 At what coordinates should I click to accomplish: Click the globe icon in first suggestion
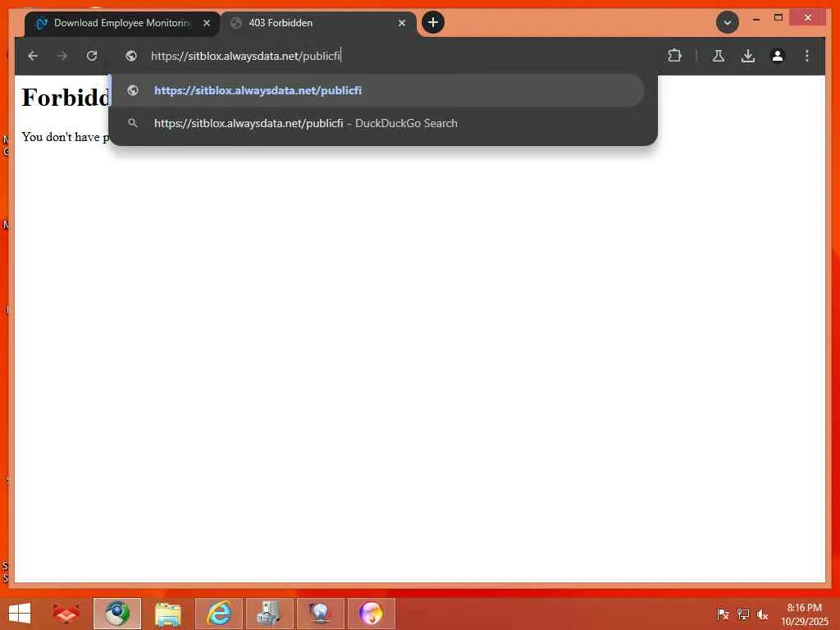coord(132,90)
